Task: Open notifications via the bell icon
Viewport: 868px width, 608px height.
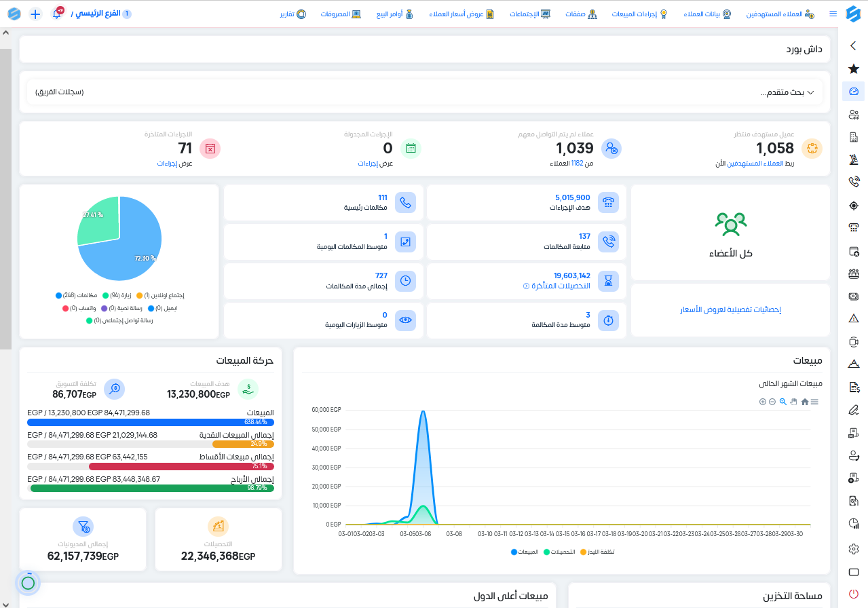Action: click(57, 13)
